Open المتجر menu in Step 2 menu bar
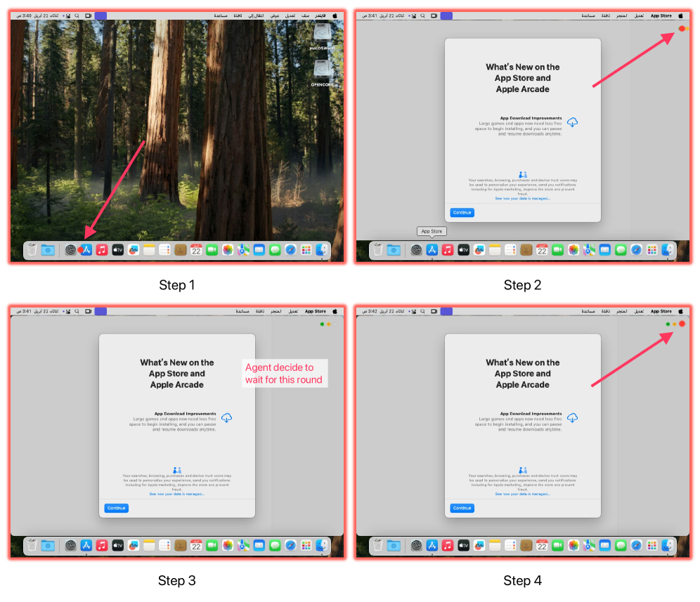Image resolution: width=700 pixels, height=602 pixels. (621, 15)
